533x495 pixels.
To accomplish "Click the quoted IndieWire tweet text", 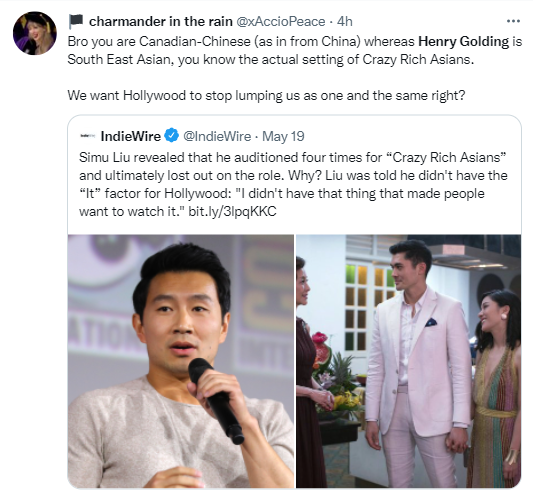I will [x=293, y=184].
